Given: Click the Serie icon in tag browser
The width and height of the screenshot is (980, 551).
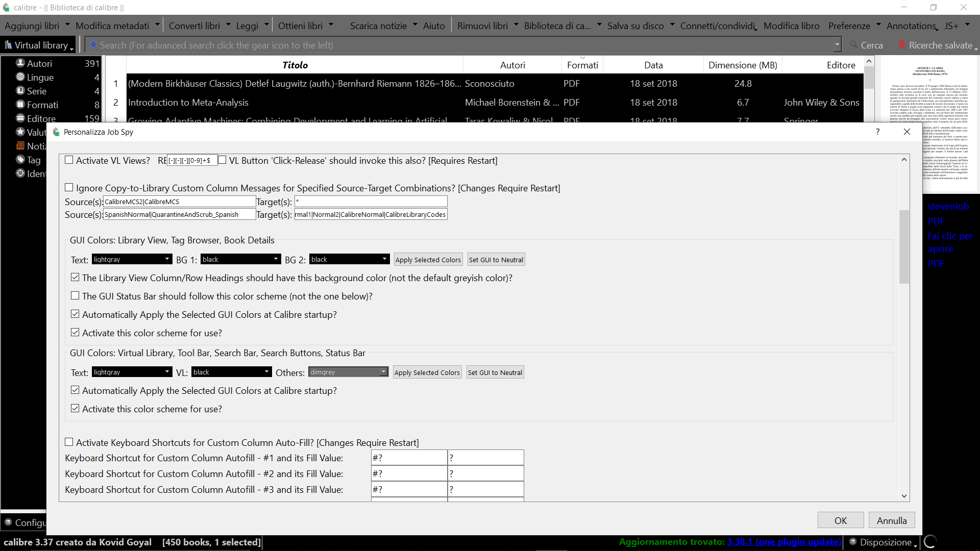Looking at the screenshot, I should pyautogui.click(x=20, y=90).
